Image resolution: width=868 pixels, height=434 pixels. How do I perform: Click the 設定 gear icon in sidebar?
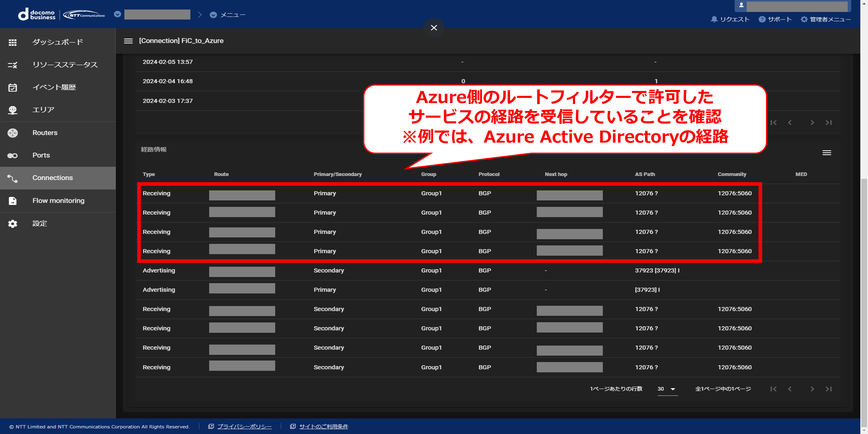coord(13,224)
